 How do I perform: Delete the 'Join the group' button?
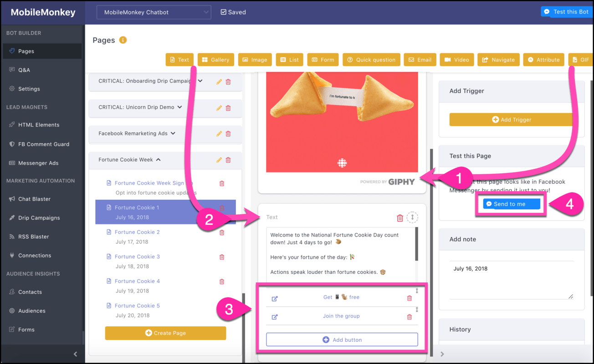[x=409, y=317]
